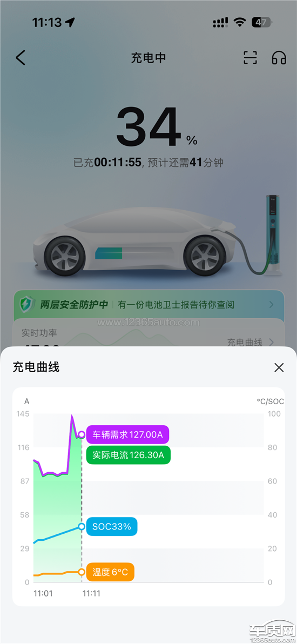Image resolution: width=297 pixels, height=644 pixels.
Task: Tap the purple marker on current curve
Action: coord(82,434)
